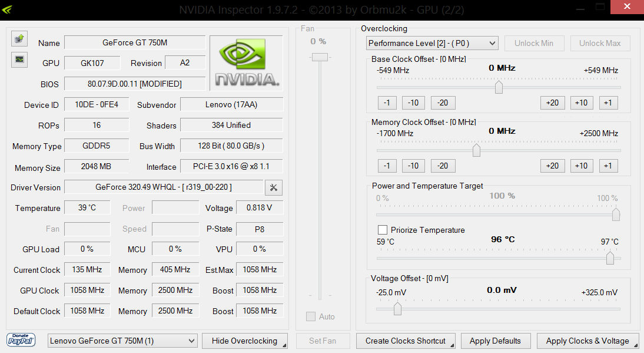
Task: Click the Revision value A2
Action: [185, 62]
